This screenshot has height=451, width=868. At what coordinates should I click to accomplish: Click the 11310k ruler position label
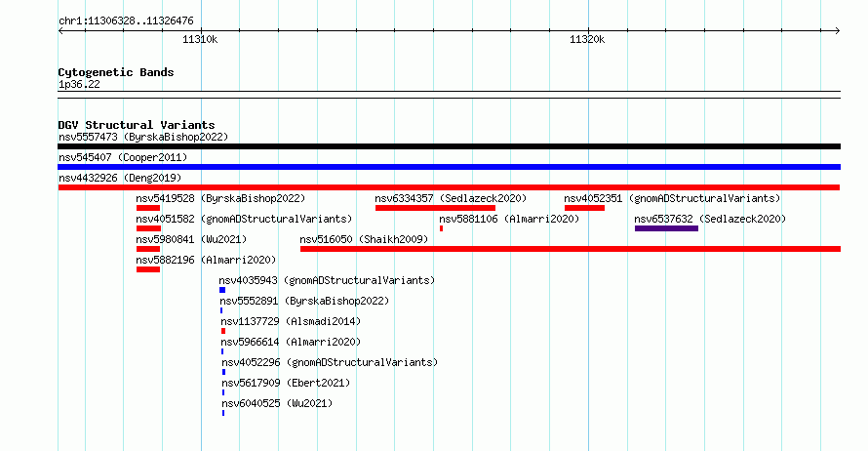(200, 39)
